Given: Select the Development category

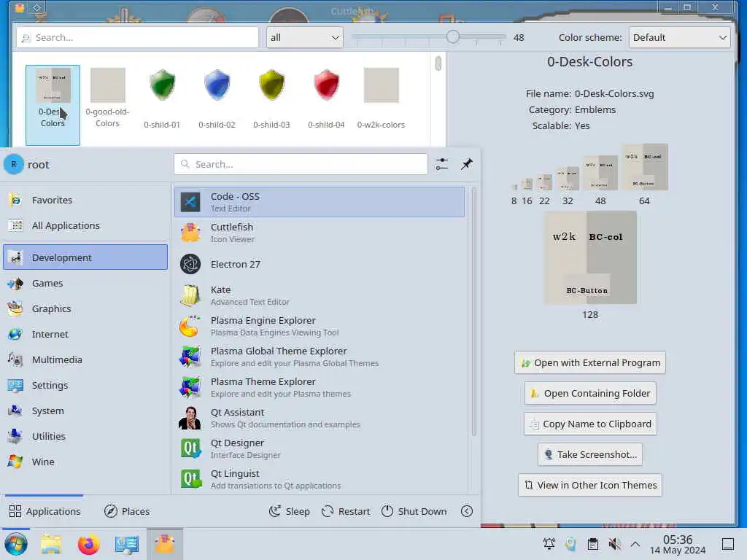Looking at the screenshot, I should [x=85, y=257].
